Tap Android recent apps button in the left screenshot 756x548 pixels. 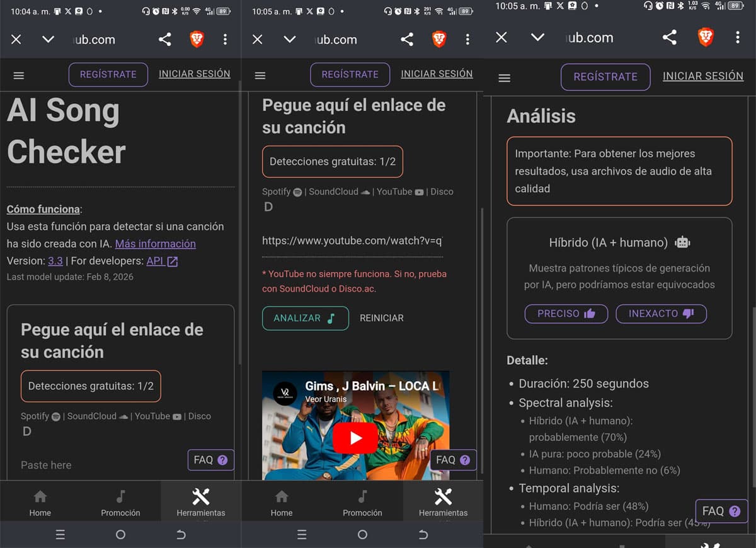click(60, 535)
